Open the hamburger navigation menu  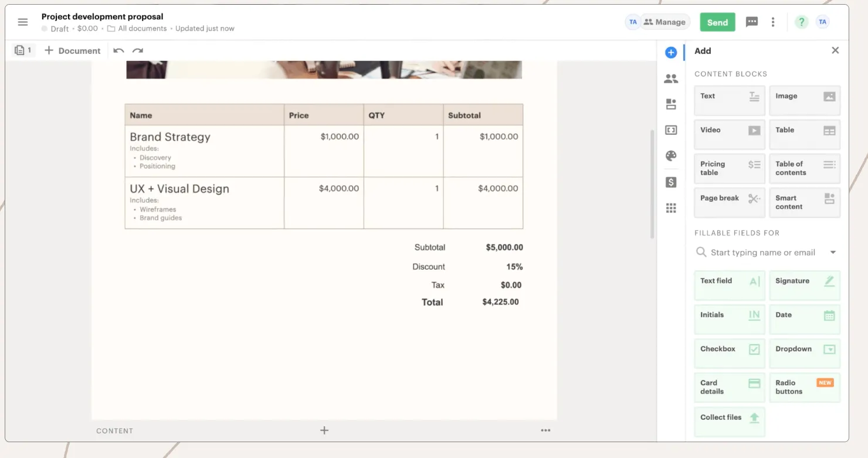[x=23, y=22]
